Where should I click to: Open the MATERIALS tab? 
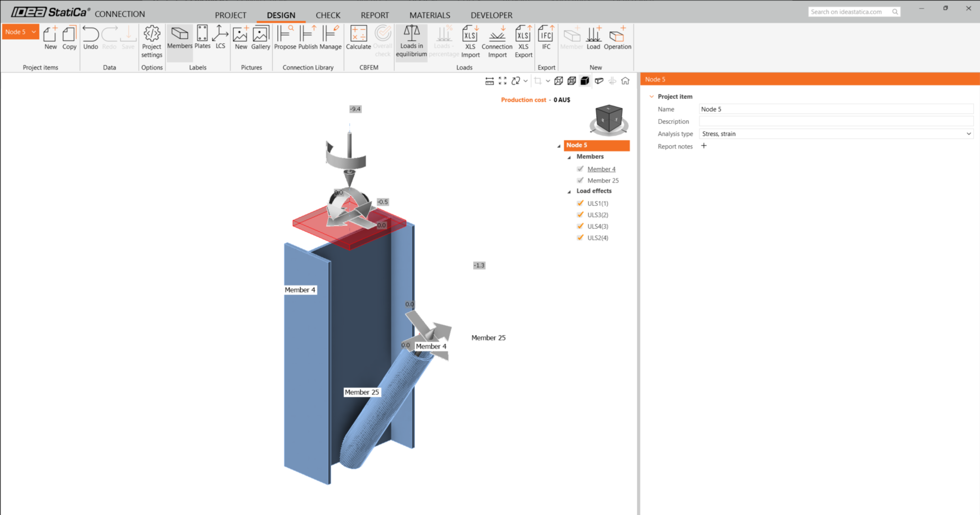click(430, 15)
